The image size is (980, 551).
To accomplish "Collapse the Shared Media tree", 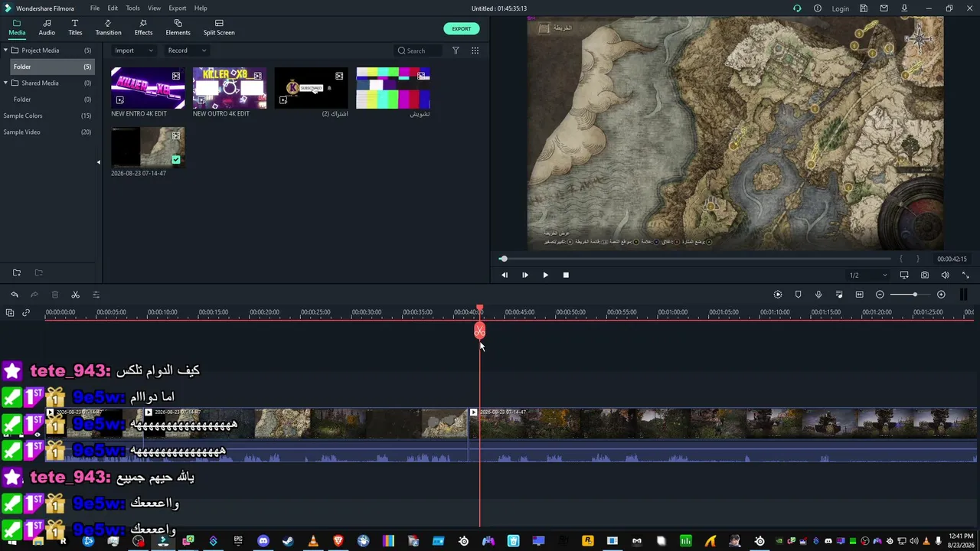I will [5, 83].
